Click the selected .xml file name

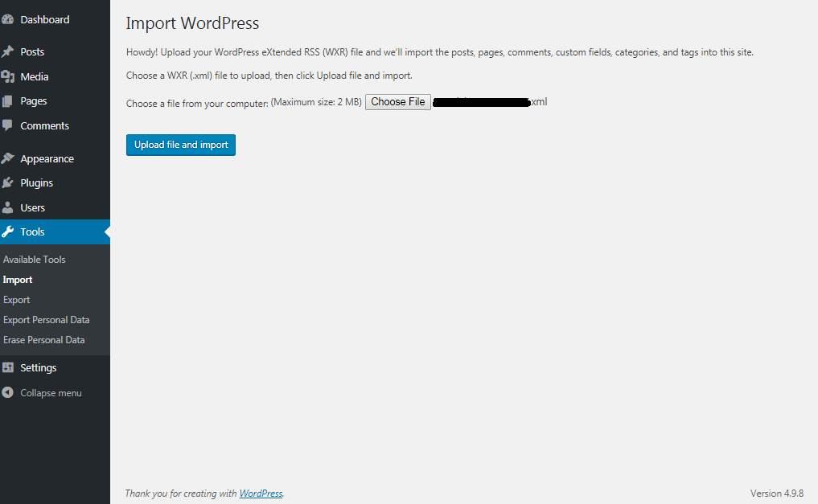(490, 102)
